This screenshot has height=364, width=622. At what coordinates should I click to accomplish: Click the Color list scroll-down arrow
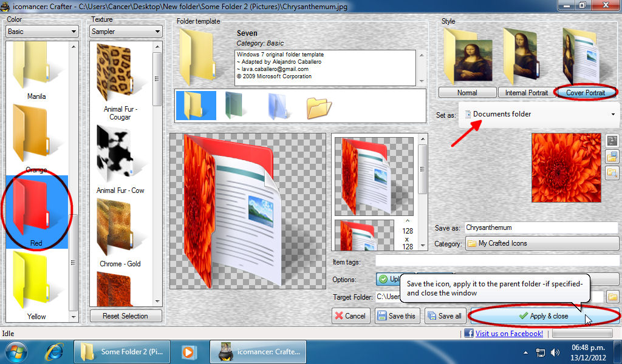[73, 317]
